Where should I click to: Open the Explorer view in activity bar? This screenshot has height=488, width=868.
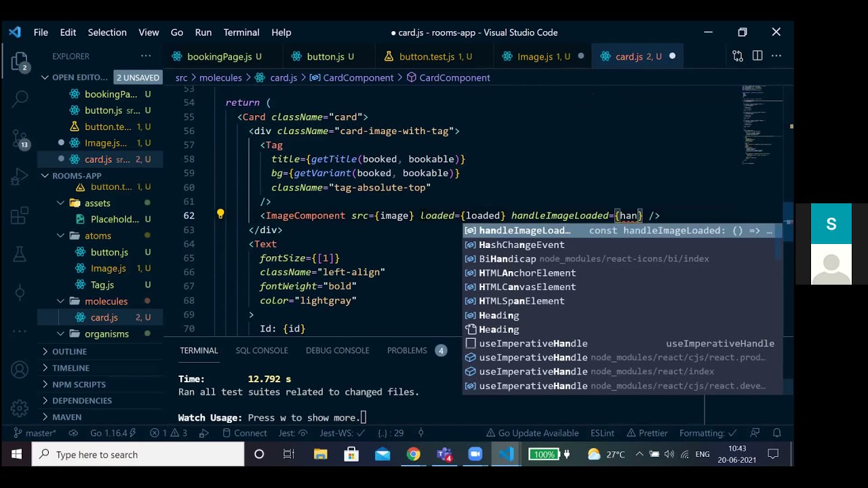(x=20, y=62)
